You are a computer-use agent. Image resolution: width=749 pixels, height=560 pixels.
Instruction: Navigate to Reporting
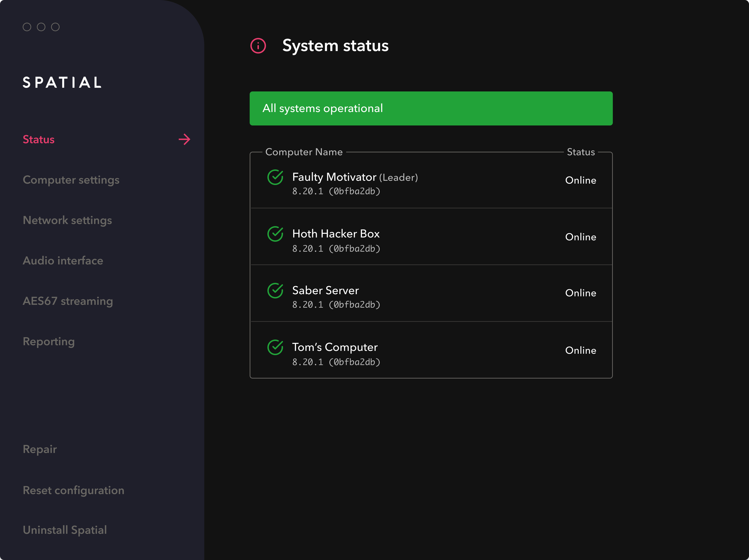[x=49, y=341]
